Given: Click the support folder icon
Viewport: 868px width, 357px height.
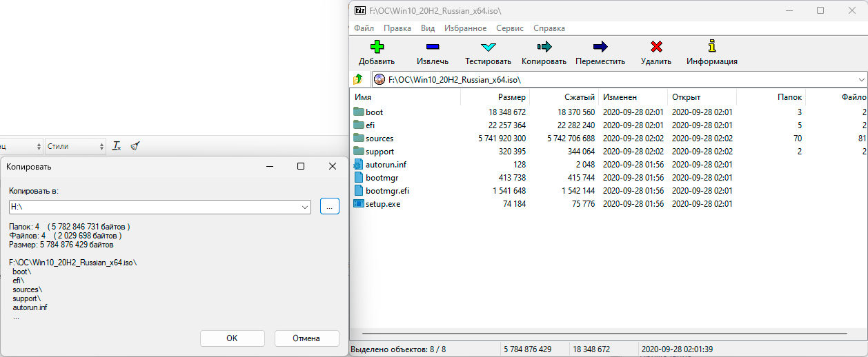Looking at the screenshot, I should 358,151.
